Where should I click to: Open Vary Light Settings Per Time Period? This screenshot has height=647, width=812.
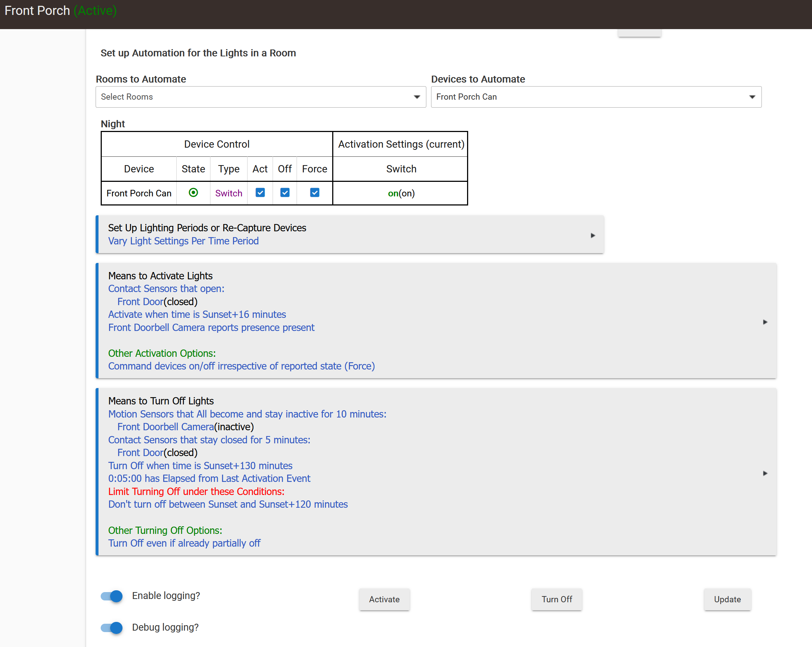point(184,241)
